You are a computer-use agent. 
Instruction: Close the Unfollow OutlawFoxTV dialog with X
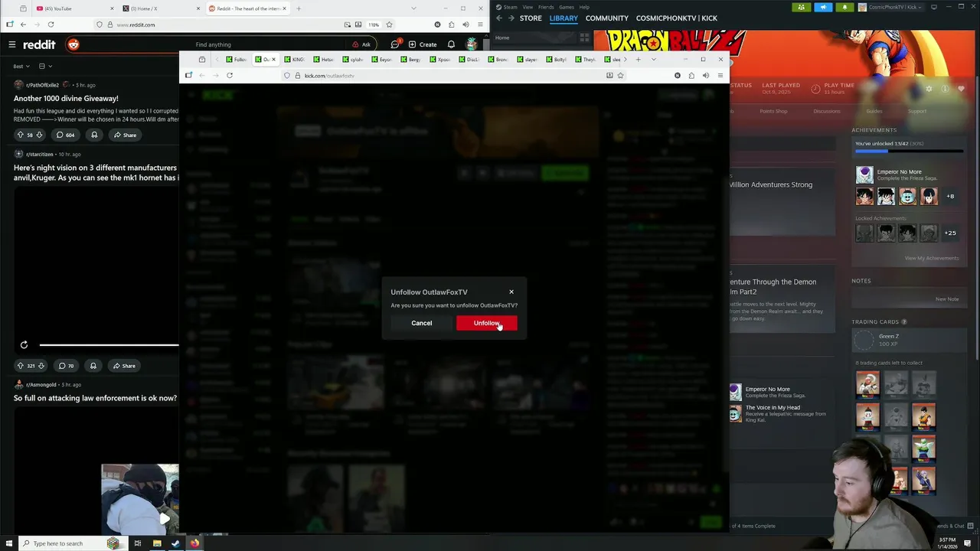(x=511, y=292)
